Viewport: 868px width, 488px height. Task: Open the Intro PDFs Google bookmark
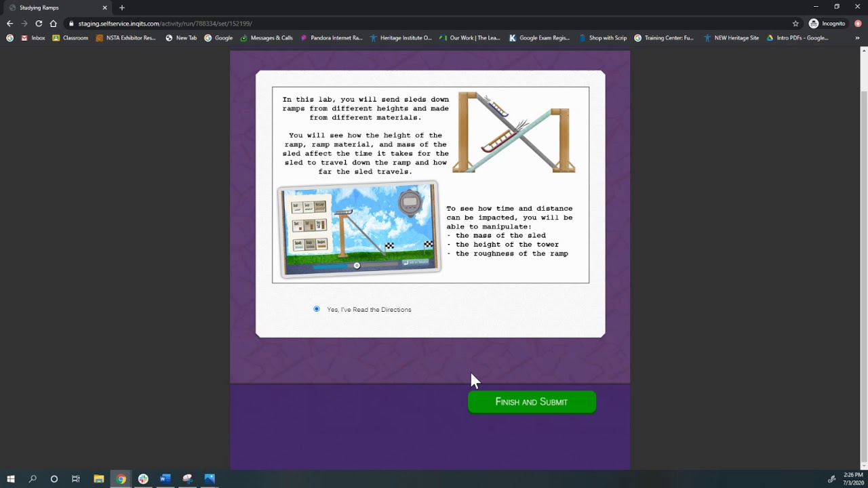[797, 38]
